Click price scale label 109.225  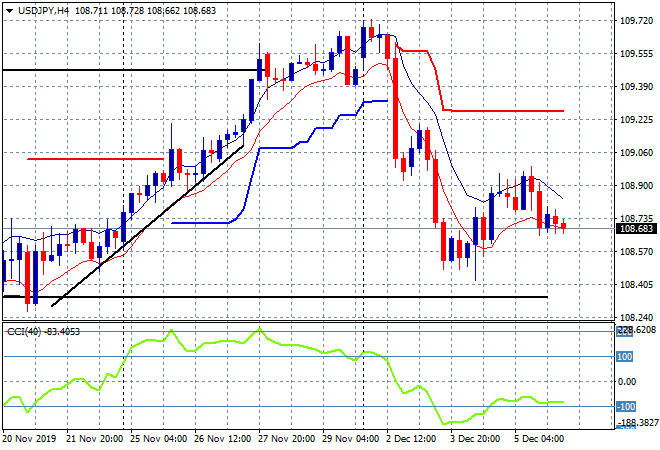coord(636,120)
